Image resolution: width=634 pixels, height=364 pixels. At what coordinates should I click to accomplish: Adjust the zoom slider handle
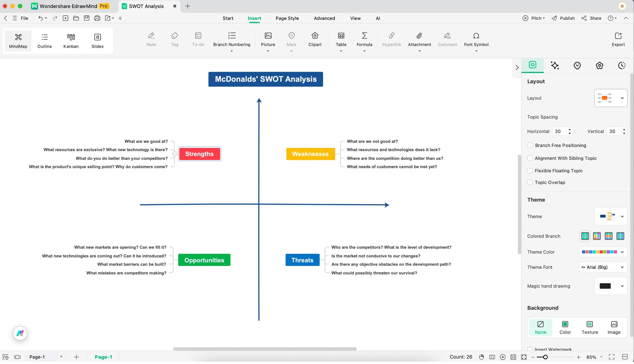click(545, 357)
